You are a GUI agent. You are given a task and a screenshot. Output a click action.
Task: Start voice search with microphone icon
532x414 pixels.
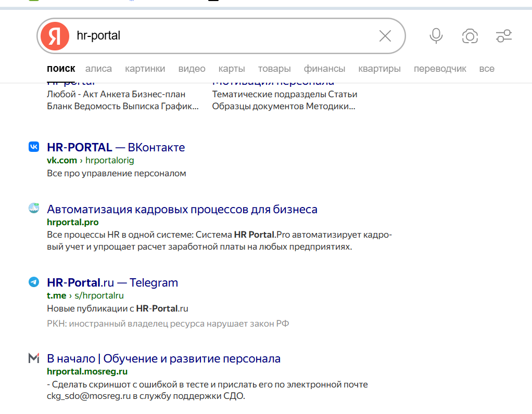(436, 36)
